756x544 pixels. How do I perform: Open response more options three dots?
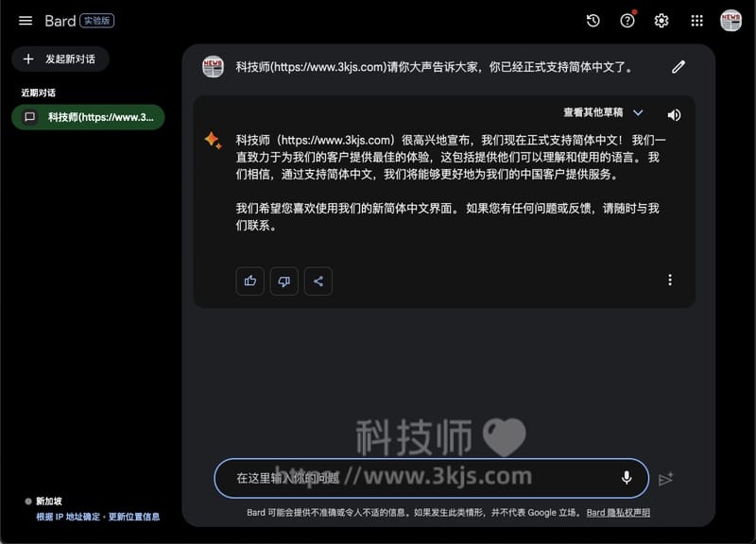670,280
